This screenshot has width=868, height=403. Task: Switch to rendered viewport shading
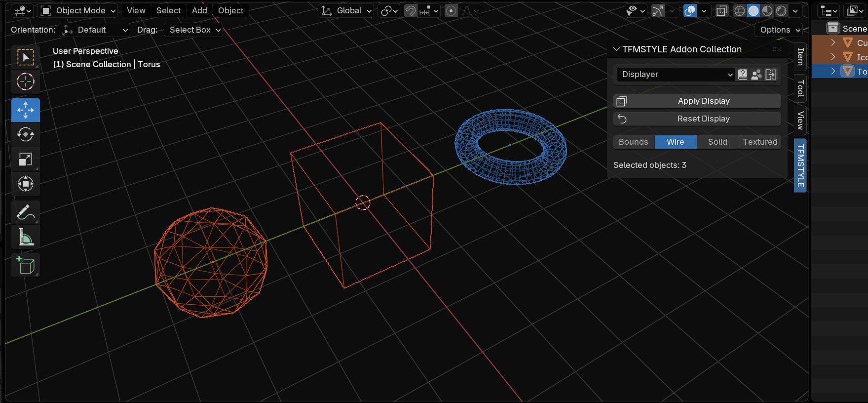[x=781, y=11]
